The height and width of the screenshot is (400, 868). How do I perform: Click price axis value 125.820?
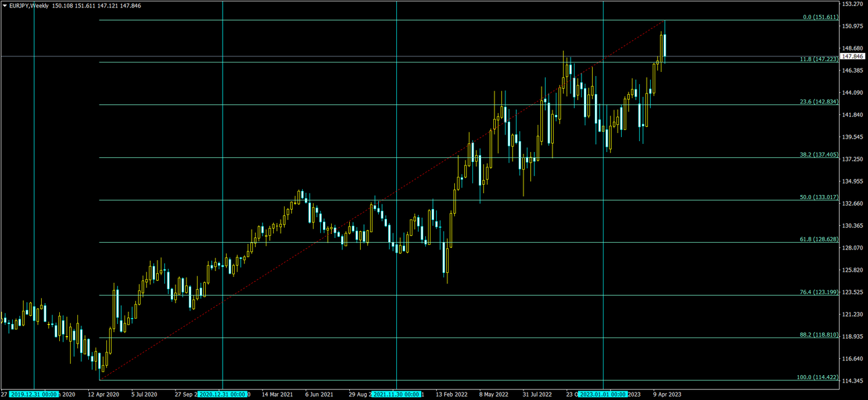pyautogui.click(x=853, y=270)
